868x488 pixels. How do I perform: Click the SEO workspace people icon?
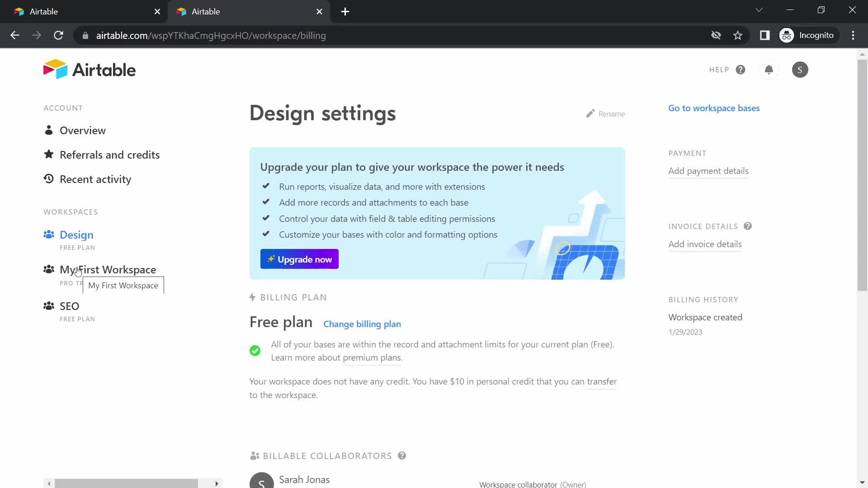(49, 305)
